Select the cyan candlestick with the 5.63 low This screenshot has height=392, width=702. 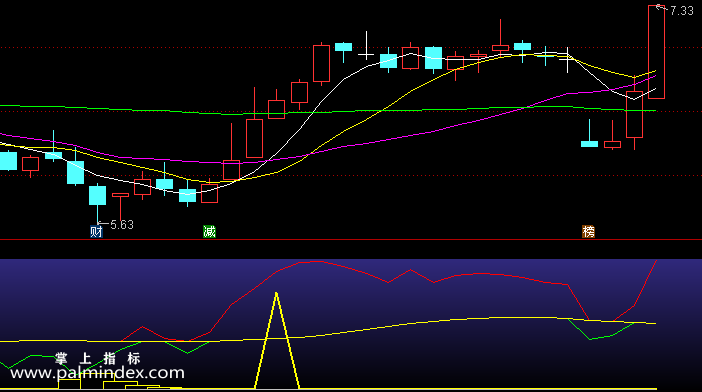point(98,200)
